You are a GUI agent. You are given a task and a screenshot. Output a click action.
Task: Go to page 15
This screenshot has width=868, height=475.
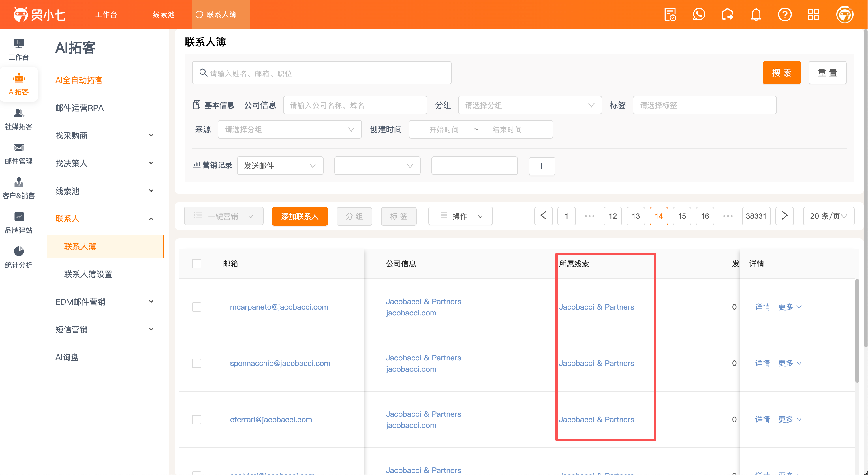(x=682, y=216)
